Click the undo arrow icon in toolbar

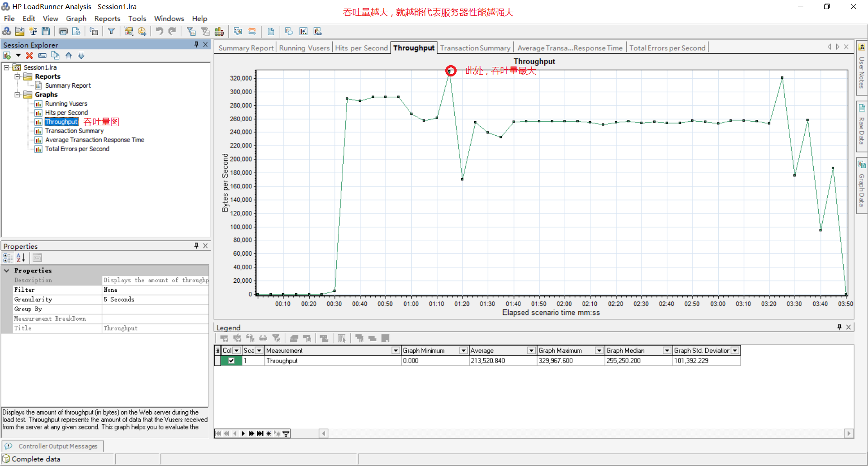click(159, 31)
